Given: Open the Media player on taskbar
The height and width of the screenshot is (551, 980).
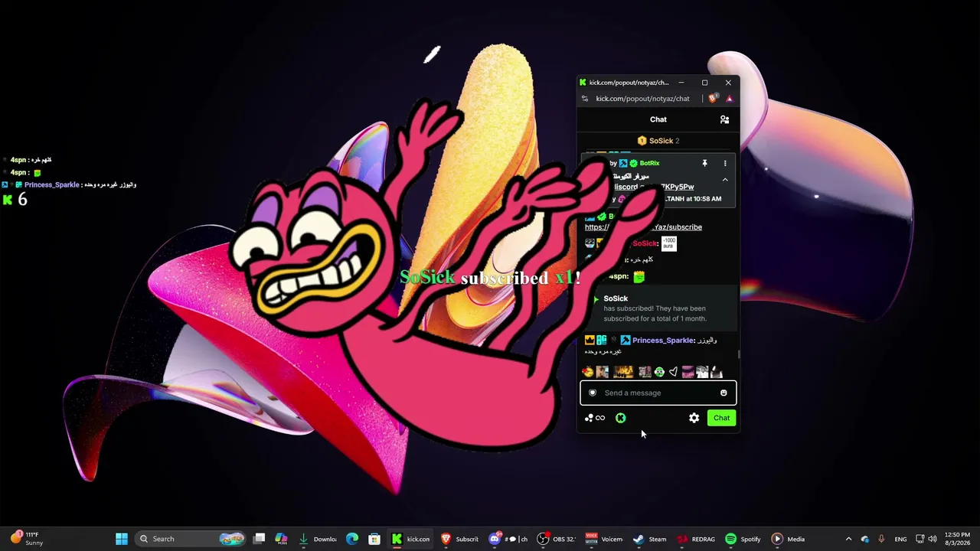Looking at the screenshot, I should point(789,539).
